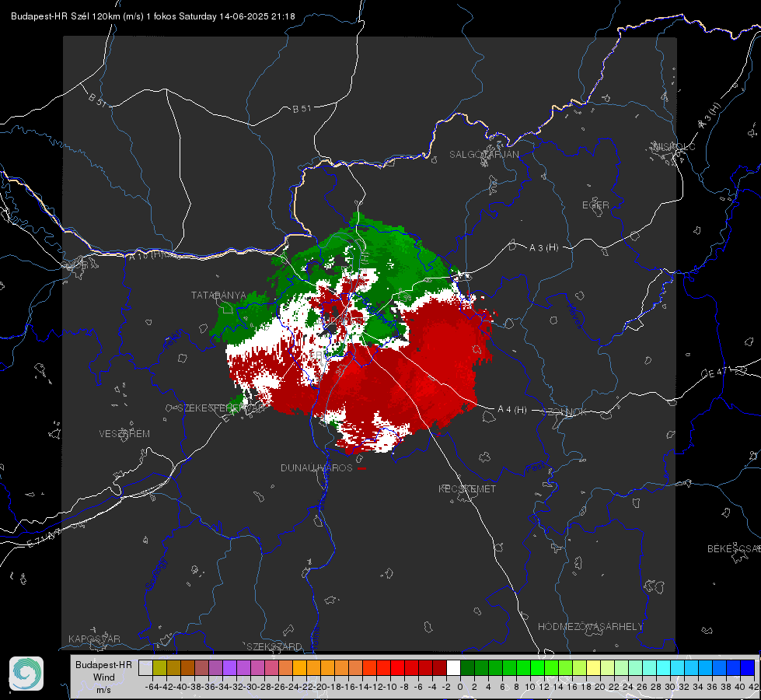Image resolution: width=761 pixels, height=700 pixels.
Task: Select the yellow swatch between 18 and 20
Action: [593, 667]
